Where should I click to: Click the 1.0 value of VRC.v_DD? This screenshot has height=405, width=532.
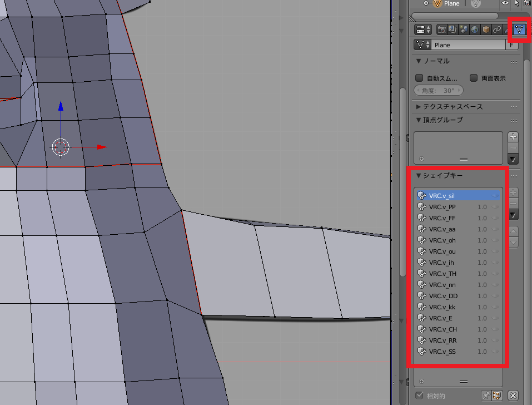pos(482,296)
